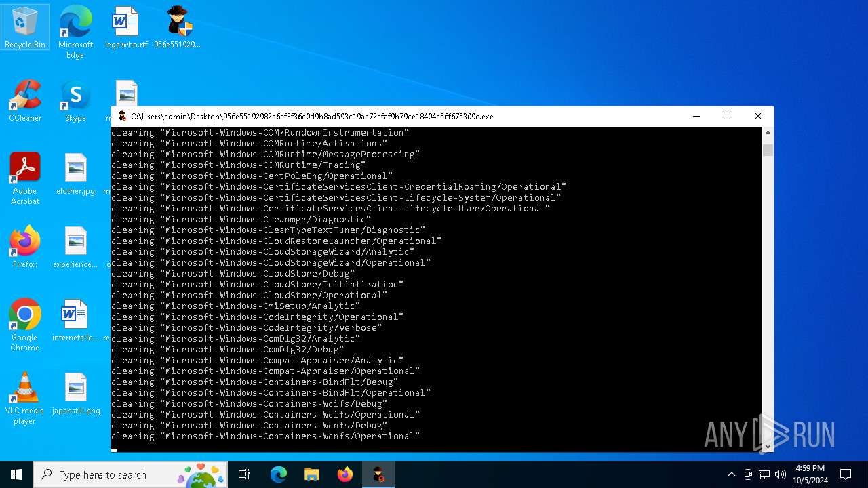Viewport: 868px width, 488px height.
Task: Minimize the console window
Action: (696, 116)
